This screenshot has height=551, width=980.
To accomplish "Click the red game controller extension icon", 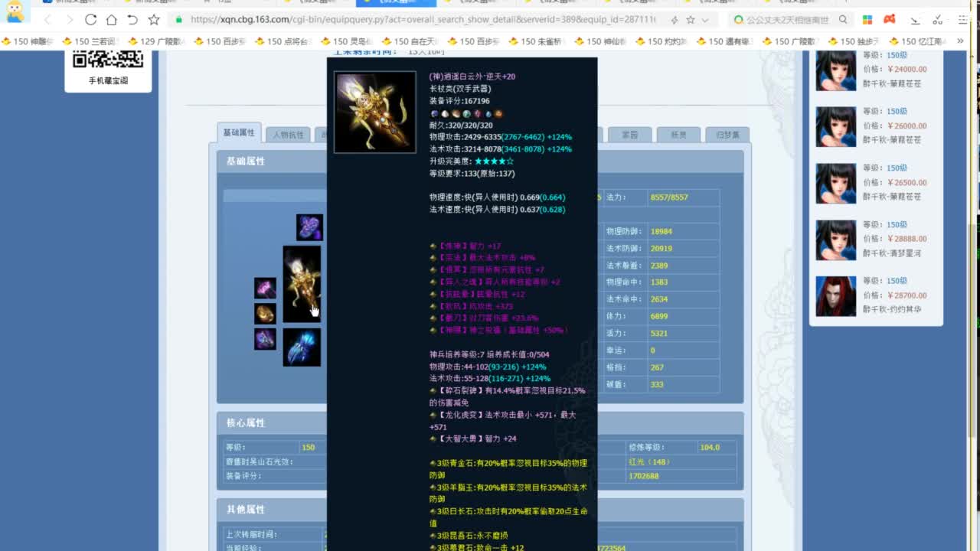I will click(x=890, y=20).
